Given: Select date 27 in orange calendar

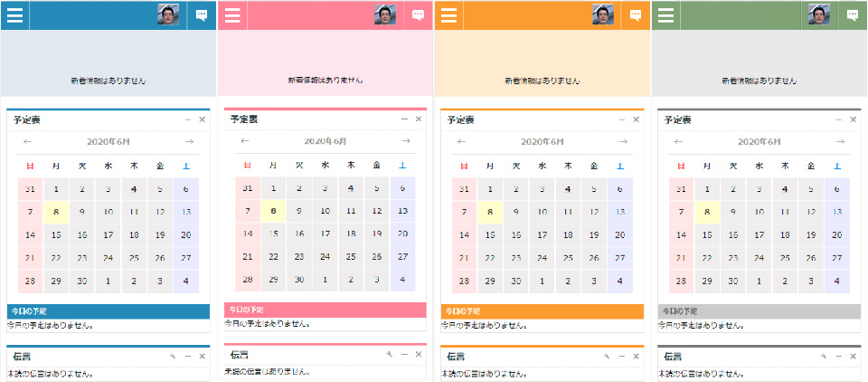Looking at the screenshot, I should [x=620, y=258].
